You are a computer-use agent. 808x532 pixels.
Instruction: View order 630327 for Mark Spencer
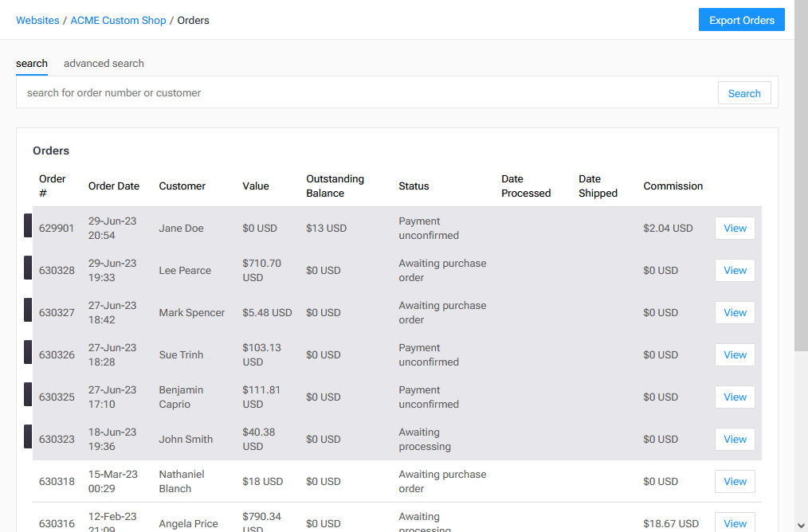click(x=734, y=312)
